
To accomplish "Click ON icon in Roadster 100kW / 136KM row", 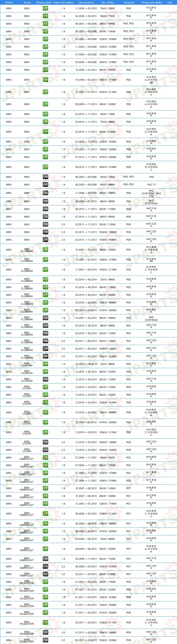I will click(45, 632).
